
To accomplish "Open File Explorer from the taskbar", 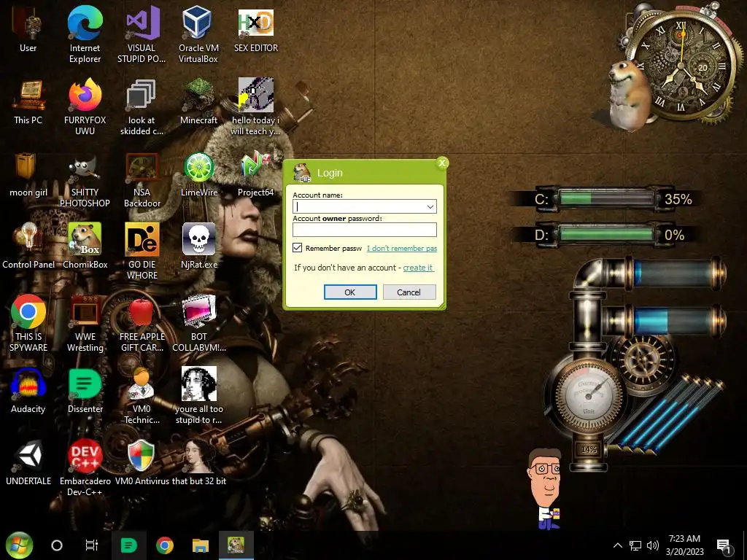I will click(x=201, y=545).
